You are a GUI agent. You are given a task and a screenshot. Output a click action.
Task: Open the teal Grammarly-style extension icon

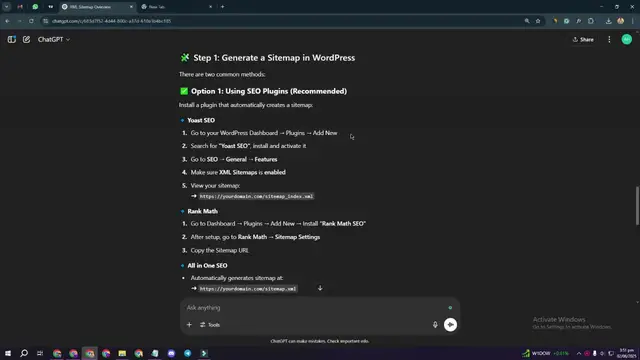click(x=567, y=21)
